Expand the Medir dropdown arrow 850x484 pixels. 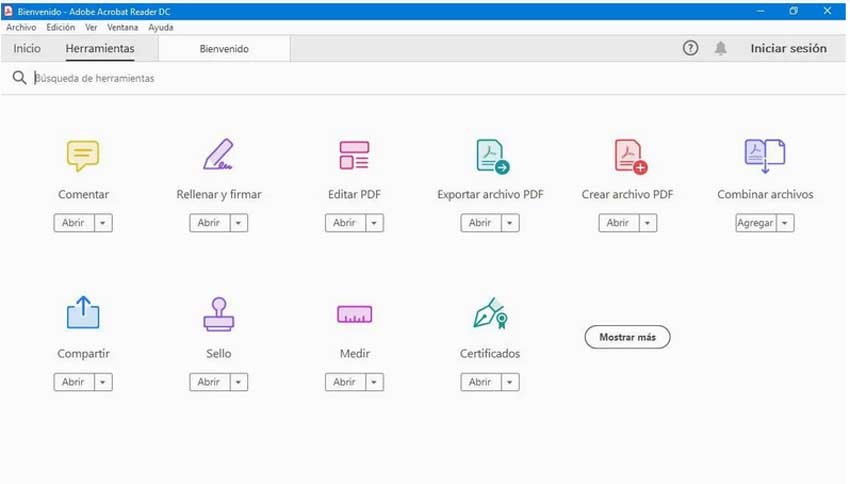[374, 382]
